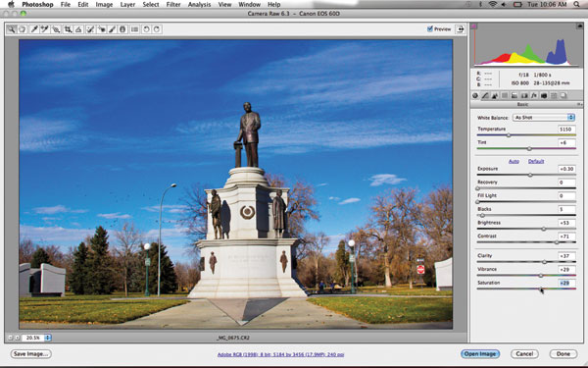Toggle shadow clipping warning on histogram
588x368 pixels.
[474, 26]
